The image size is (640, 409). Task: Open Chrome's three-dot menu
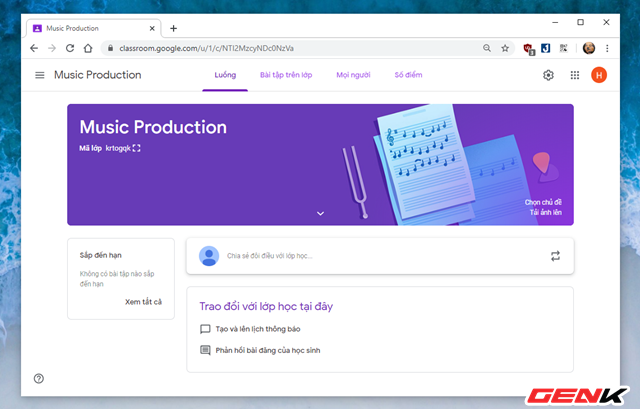(607, 48)
